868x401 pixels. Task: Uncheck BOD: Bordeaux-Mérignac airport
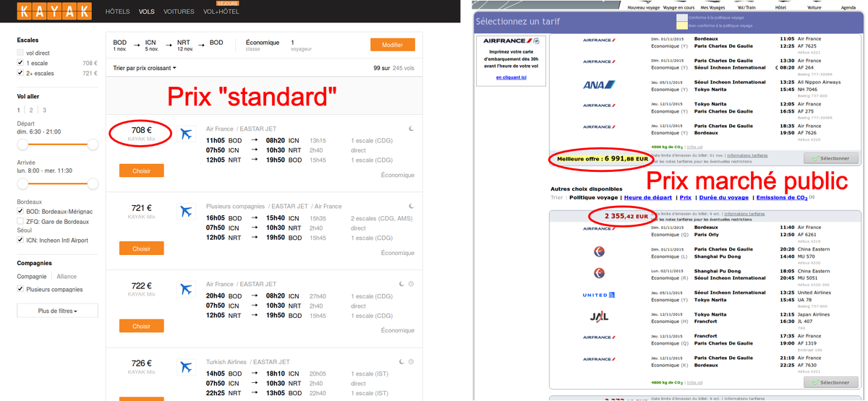[20, 211]
